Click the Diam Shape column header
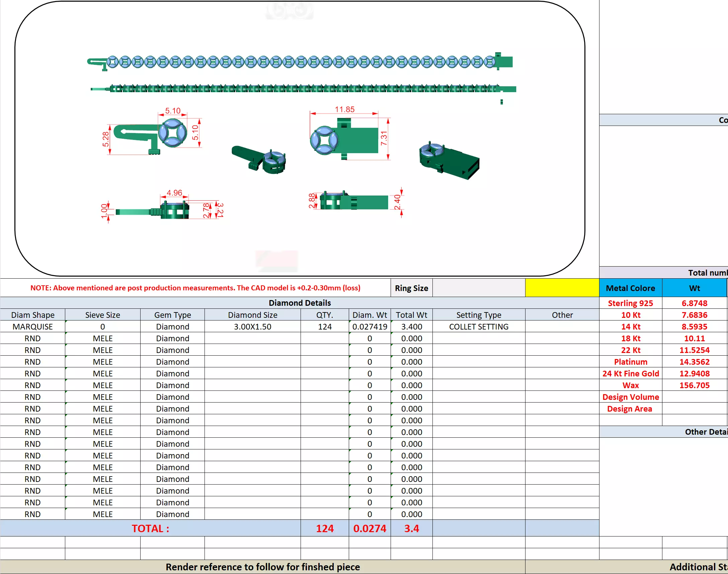The image size is (728, 574). point(32,315)
